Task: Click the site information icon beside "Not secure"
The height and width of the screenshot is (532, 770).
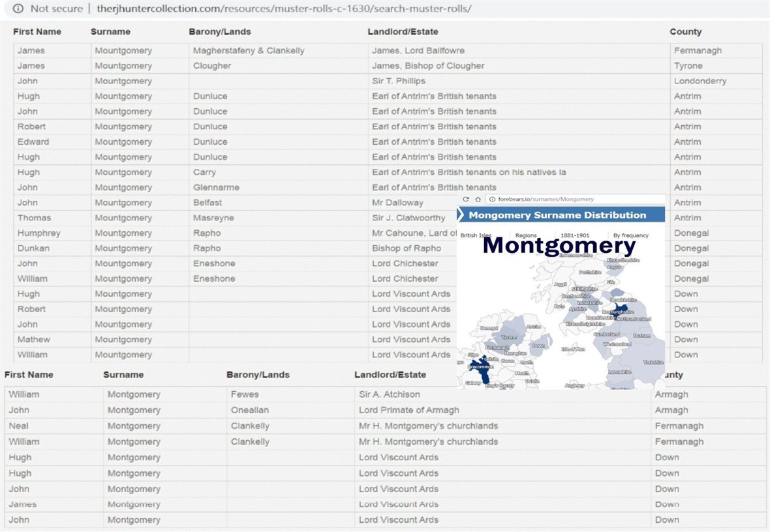Action: 18,8
